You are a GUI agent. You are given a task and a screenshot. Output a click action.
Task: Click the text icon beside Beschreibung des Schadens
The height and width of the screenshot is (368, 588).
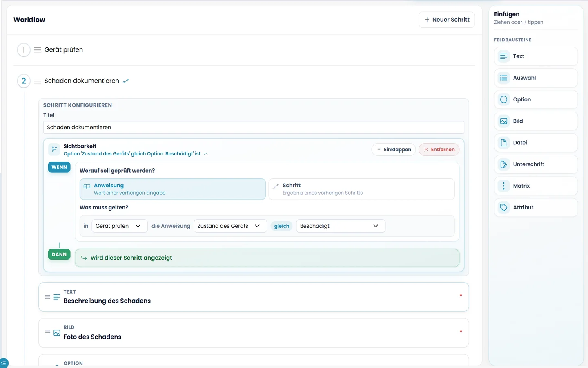[x=57, y=297]
